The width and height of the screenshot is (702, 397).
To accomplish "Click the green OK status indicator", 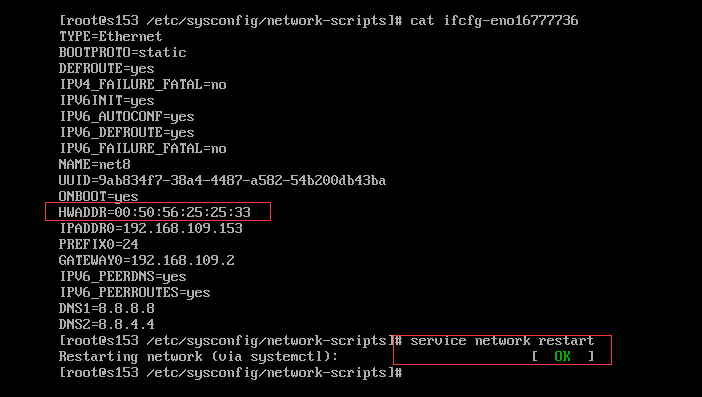I will 562,357.
